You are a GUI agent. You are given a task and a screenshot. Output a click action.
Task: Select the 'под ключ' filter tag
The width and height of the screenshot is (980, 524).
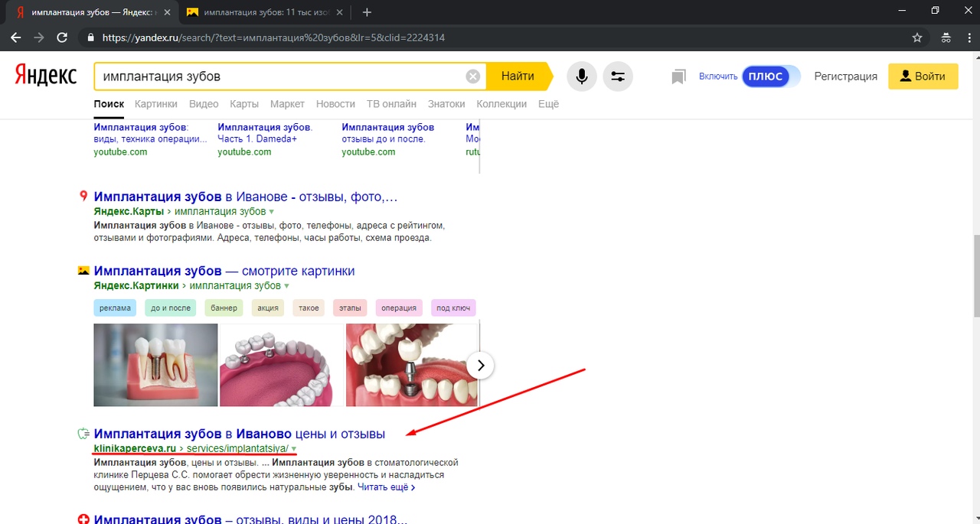[x=453, y=308]
